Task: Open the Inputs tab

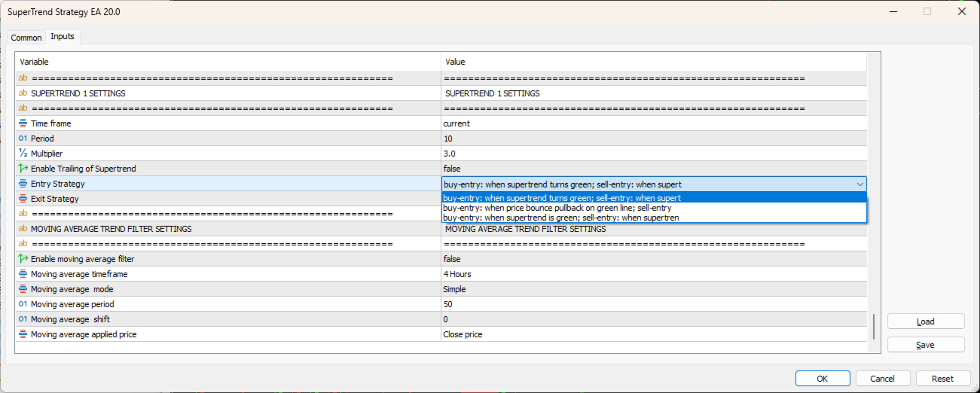Action: click(63, 37)
